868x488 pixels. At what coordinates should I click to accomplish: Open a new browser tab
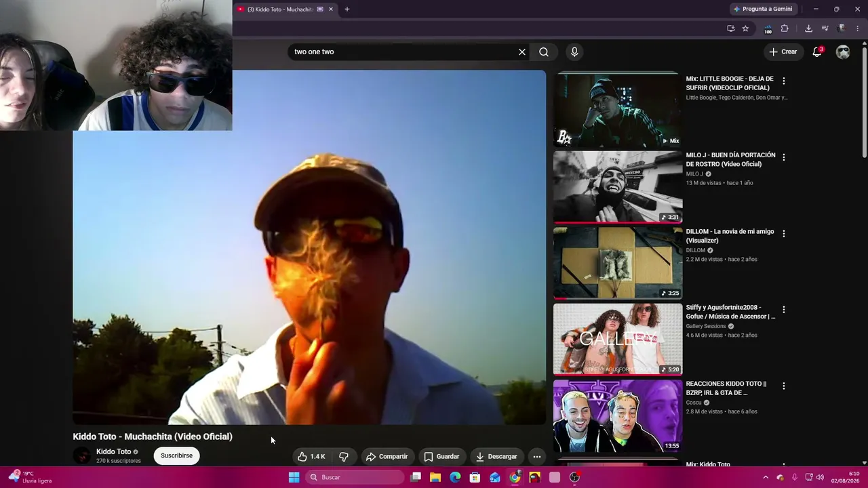point(347,9)
